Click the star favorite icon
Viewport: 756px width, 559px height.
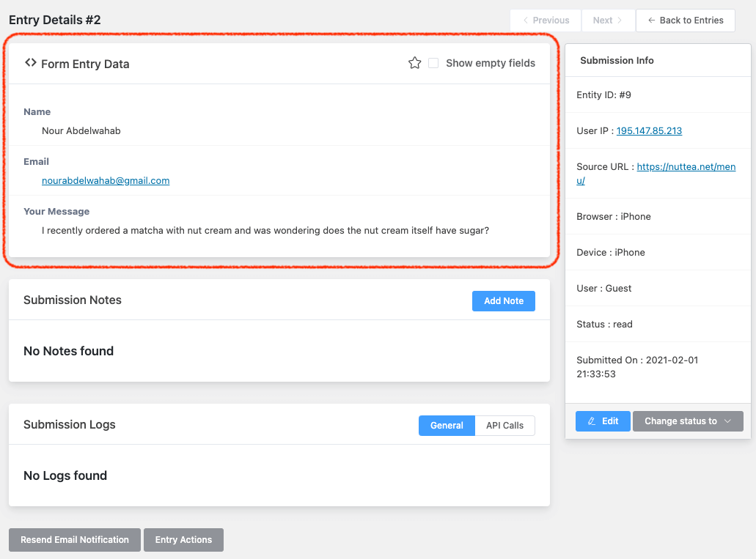coord(414,63)
